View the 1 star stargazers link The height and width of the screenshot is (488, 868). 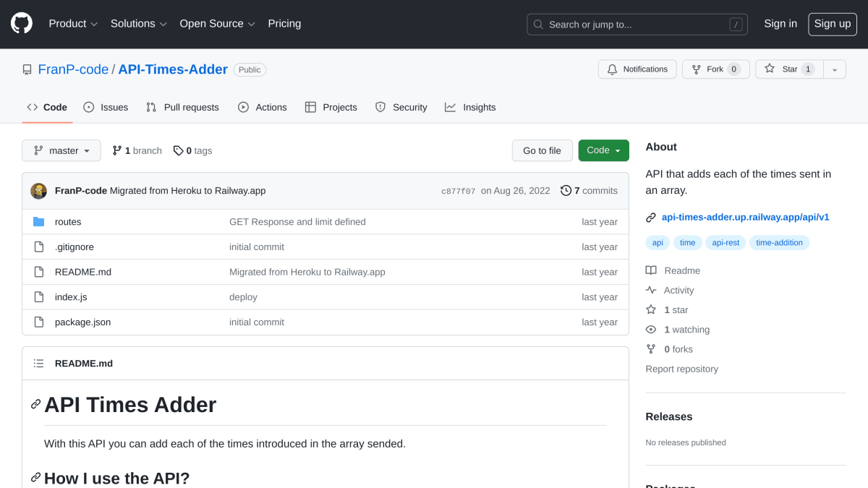[x=667, y=309]
